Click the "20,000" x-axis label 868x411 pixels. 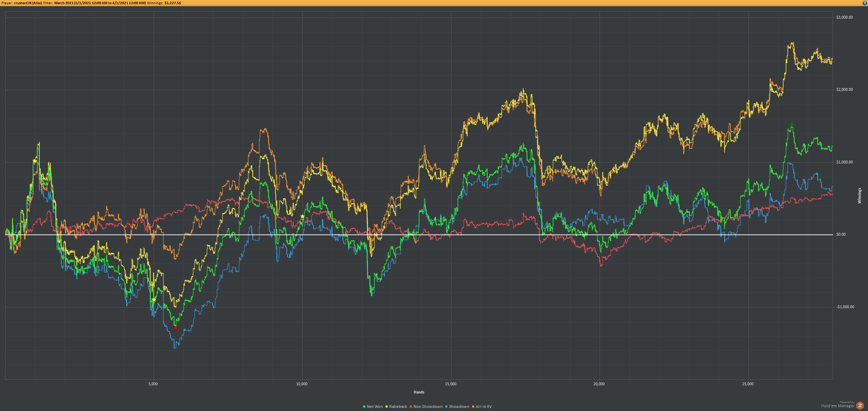pos(599,384)
